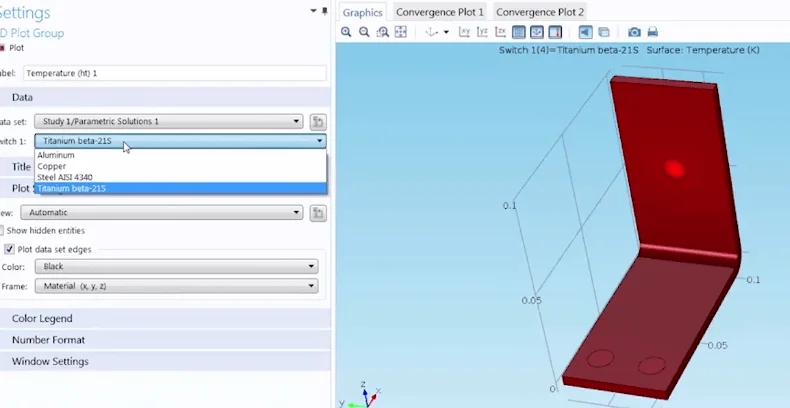Switch to the ZX view icon

coord(500,33)
